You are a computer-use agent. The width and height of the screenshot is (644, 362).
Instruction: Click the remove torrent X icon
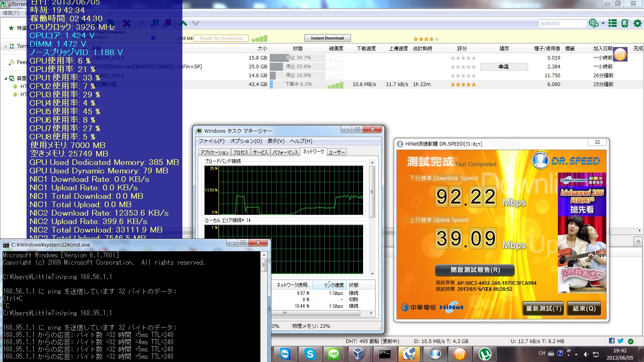127,23
